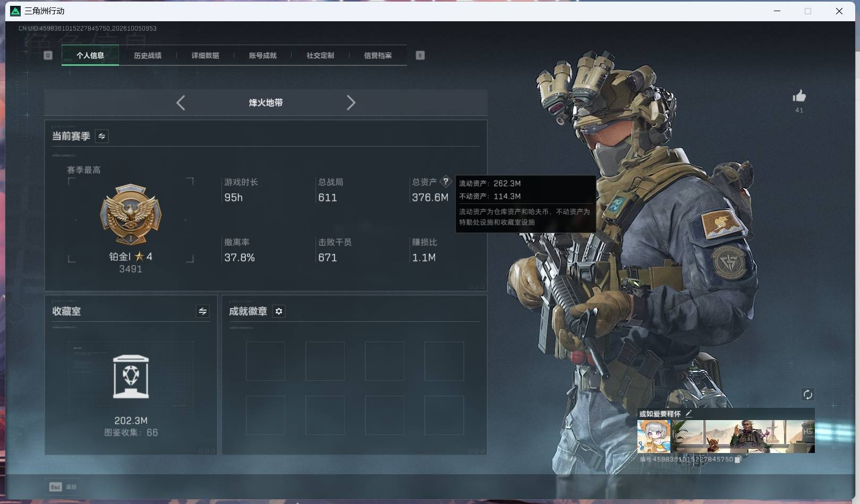Minimize the 三角洲行动 window
The image size is (860, 504).
[x=777, y=11]
